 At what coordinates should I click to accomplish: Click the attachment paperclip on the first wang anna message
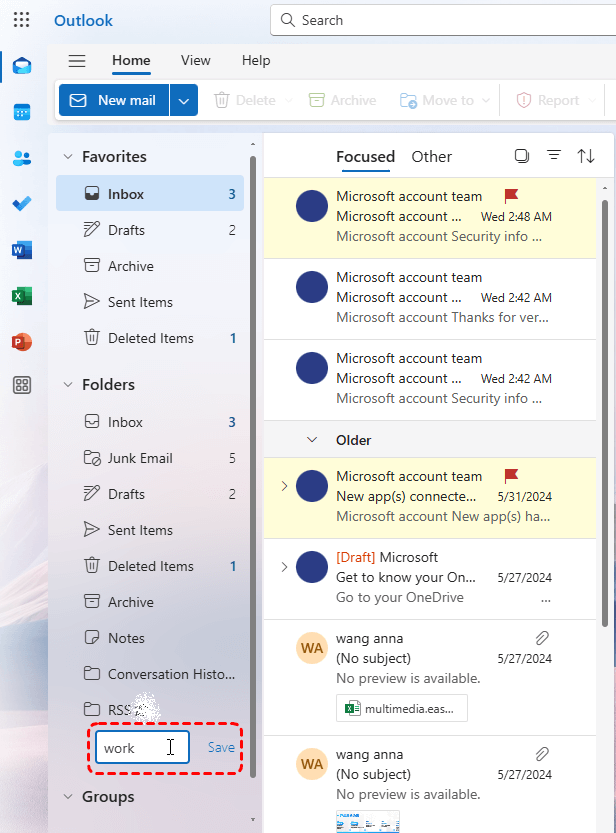point(542,638)
